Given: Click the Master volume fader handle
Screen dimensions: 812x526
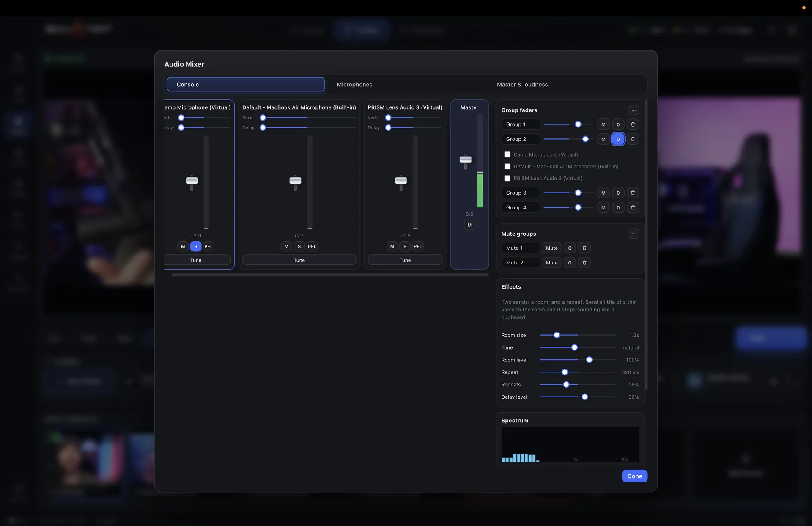Looking at the screenshot, I should (x=466, y=160).
